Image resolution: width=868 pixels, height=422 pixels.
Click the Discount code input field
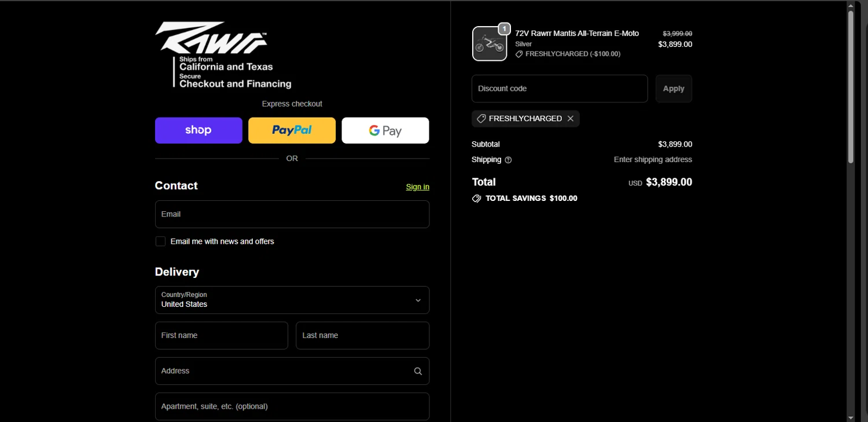pos(560,89)
